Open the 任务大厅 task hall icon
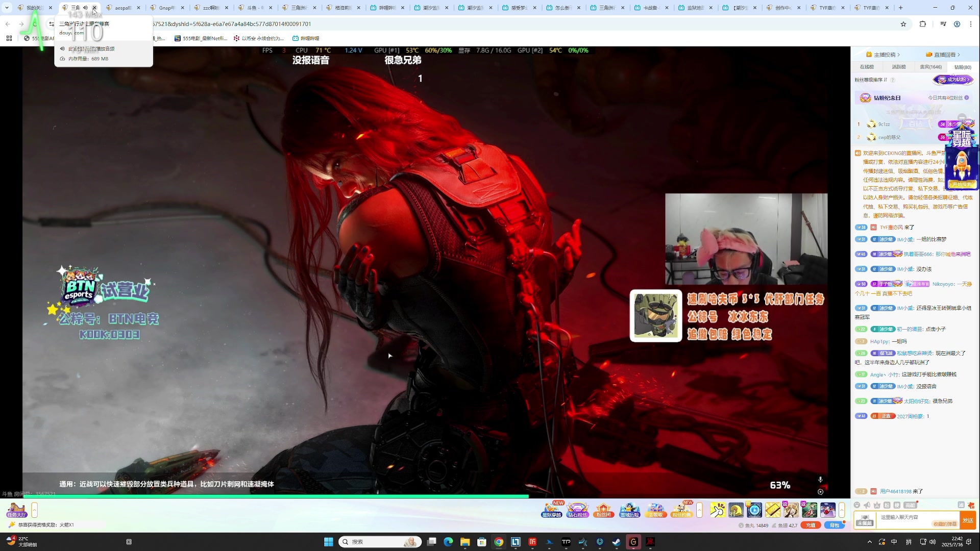Viewport: 980px width, 551px height. click(16, 510)
